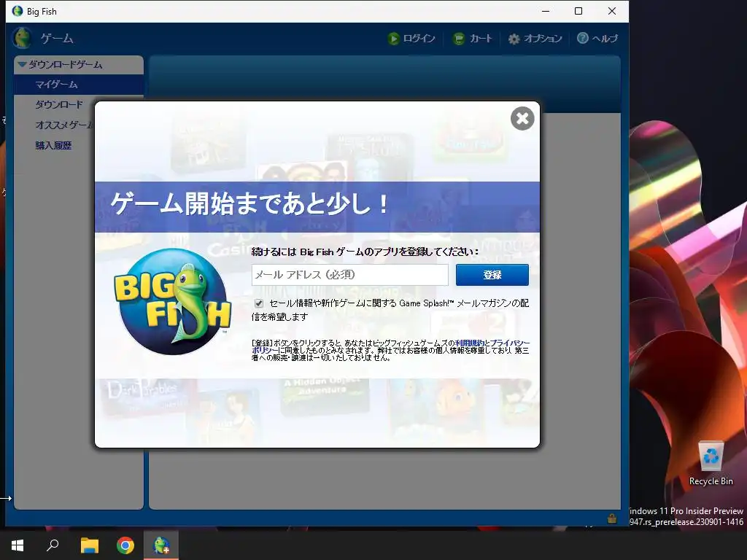Maximize the Big Fish window

pyautogui.click(x=578, y=11)
